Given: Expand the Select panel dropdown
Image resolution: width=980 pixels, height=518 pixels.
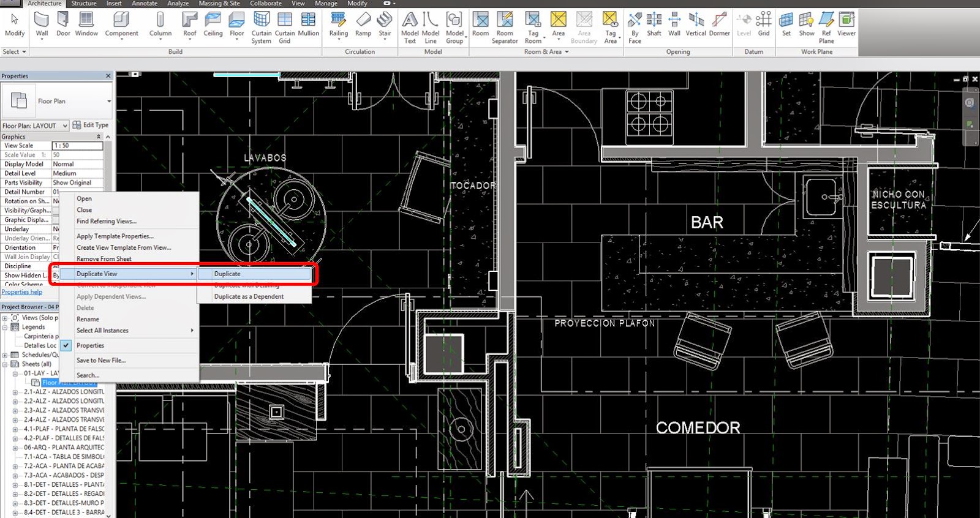Looking at the screenshot, I should coord(14,51).
